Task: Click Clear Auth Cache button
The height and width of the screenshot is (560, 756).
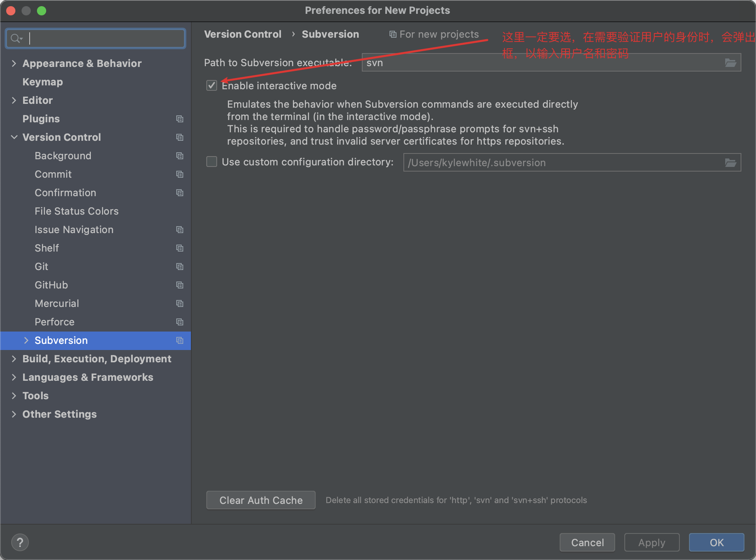Action: 261,500
